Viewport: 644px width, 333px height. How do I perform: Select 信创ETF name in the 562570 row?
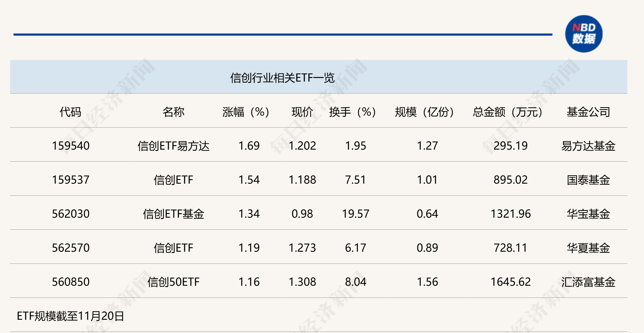coord(173,248)
